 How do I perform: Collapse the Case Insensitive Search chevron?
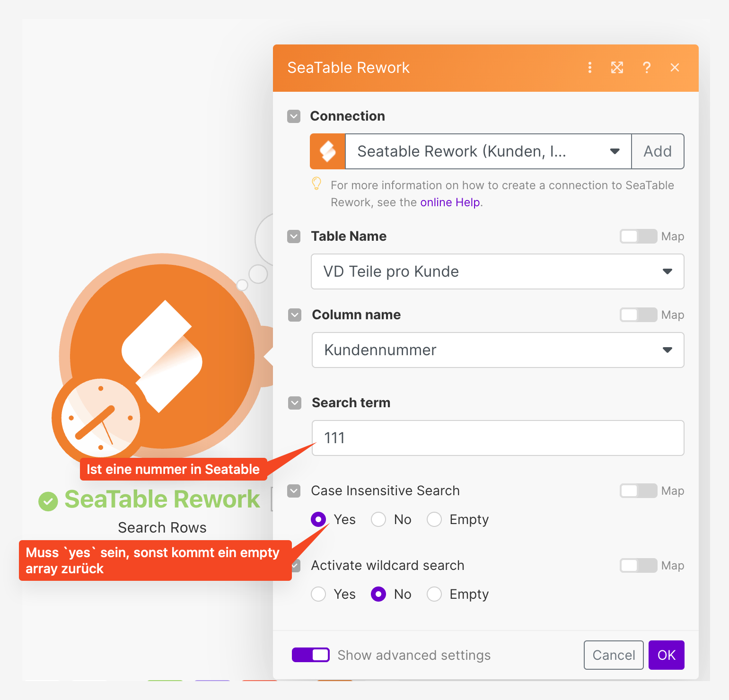click(x=294, y=491)
